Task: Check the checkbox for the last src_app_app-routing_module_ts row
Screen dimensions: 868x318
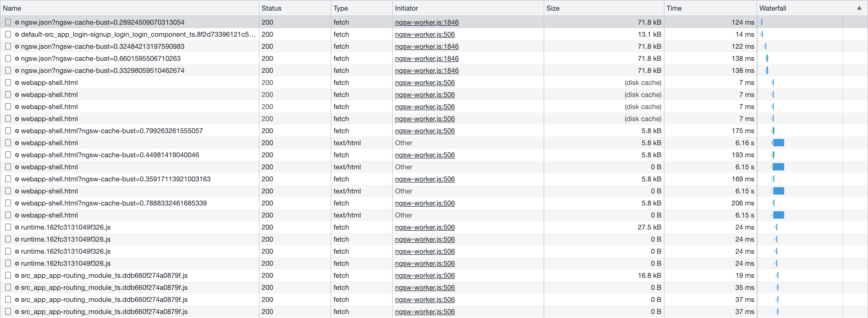Action: [8, 312]
